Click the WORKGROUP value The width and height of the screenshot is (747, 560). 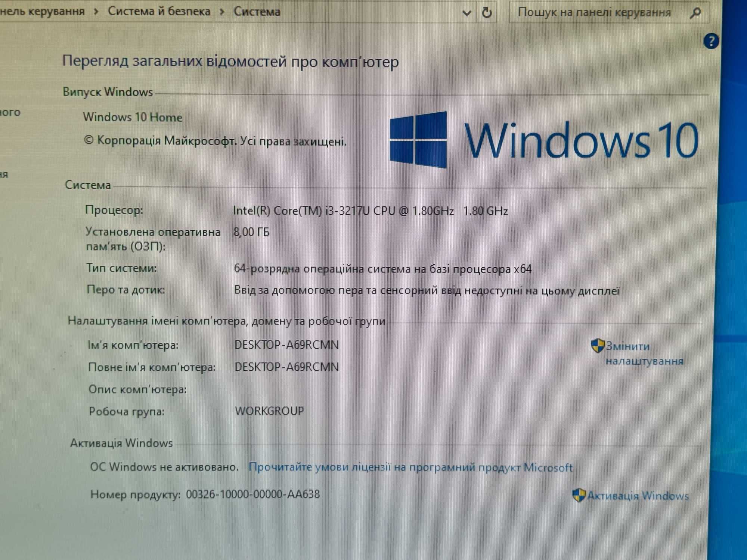click(269, 411)
